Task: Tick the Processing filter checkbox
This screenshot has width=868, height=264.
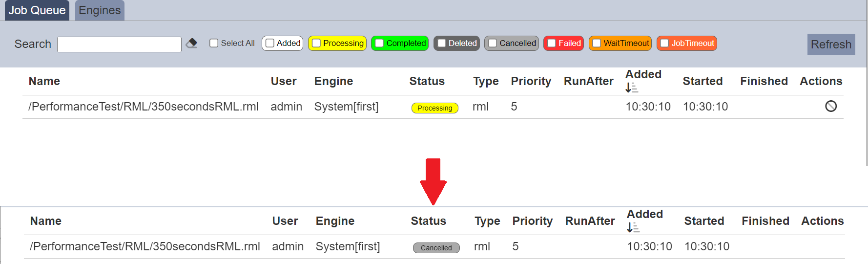Action: point(316,43)
